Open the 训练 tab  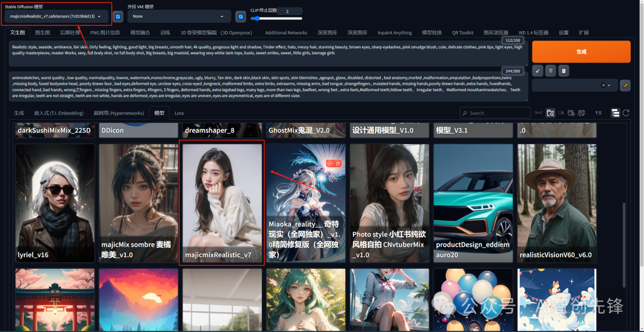pyautogui.click(x=165, y=32)
